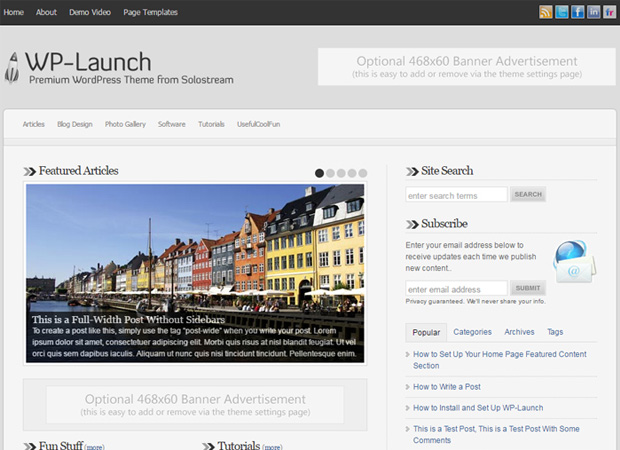Open 'This is a Test Post With Some Comments'
Viewport: 620px width, 450px height.
coord(496,435)
